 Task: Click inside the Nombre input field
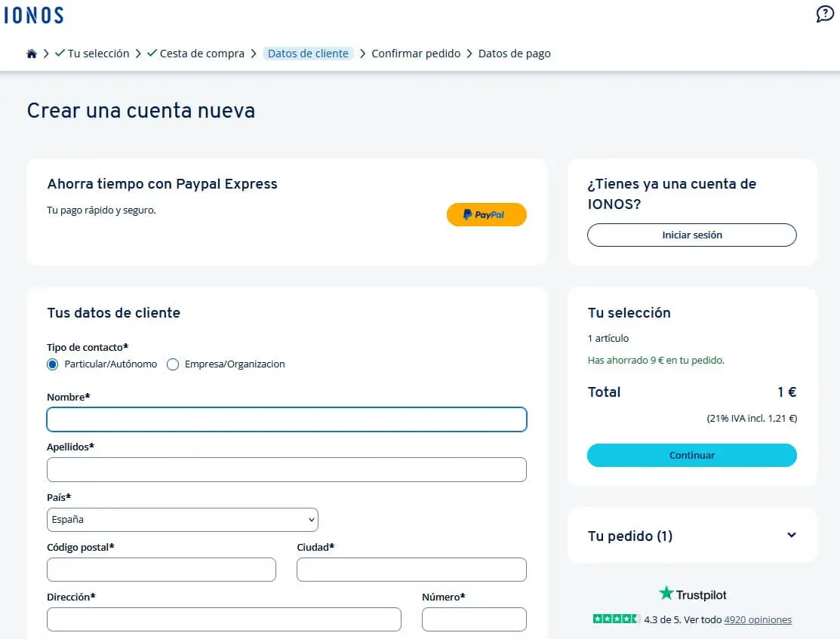[287, 419]
